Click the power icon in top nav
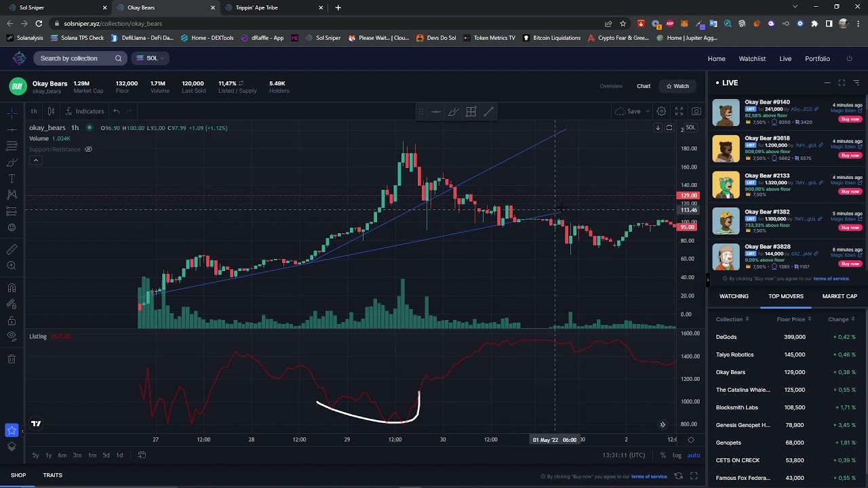 click(x=849, y=58)
